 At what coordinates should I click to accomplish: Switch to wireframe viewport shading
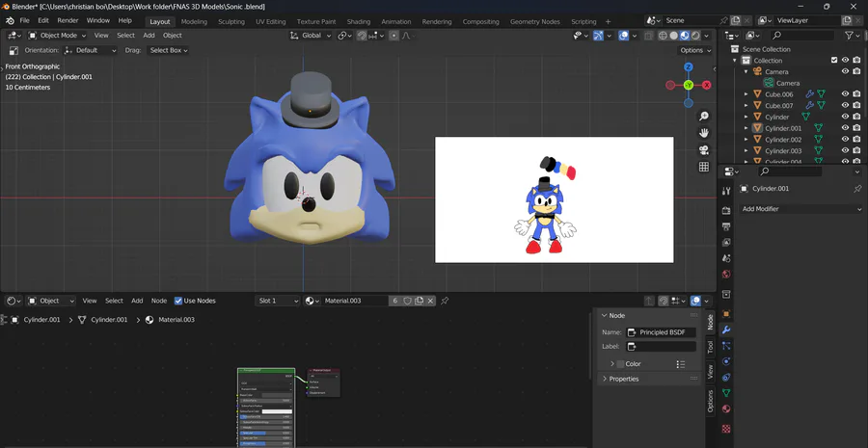point(663,36)
